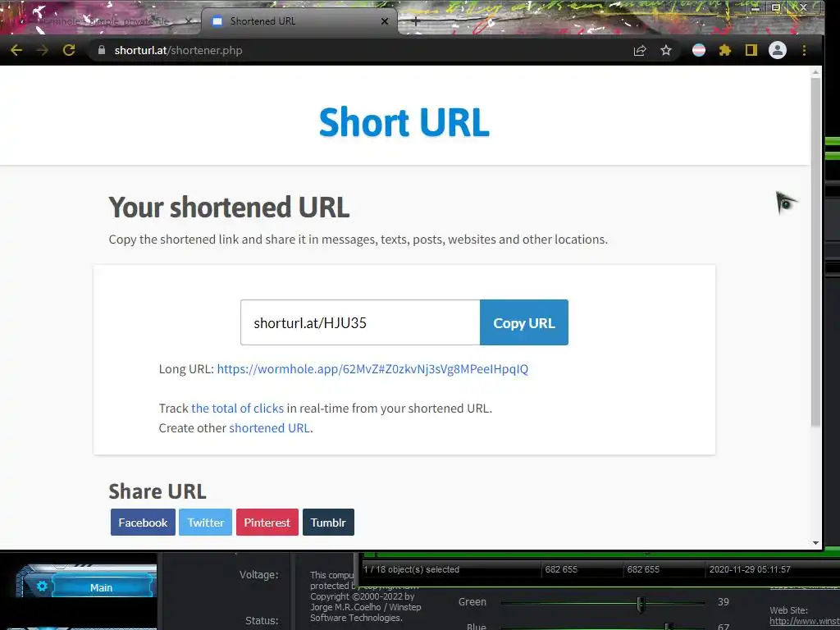Switch to the wormhole private file tab
Image resolution: width=840 pixels, height=630 pixels.
pyautogui.click(x=102, y=21)
